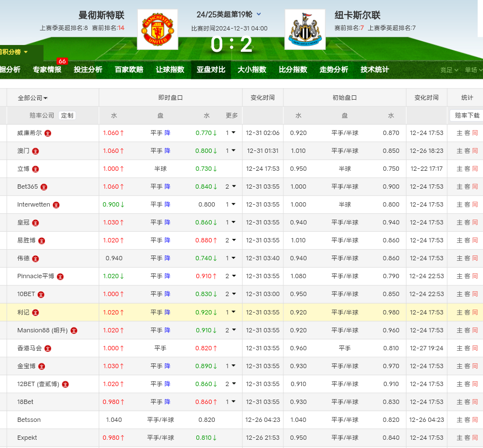Open the 技术统计 tab
Image resolution: width=483 pixels, height=448 pixels.
[x=375, y=70]
